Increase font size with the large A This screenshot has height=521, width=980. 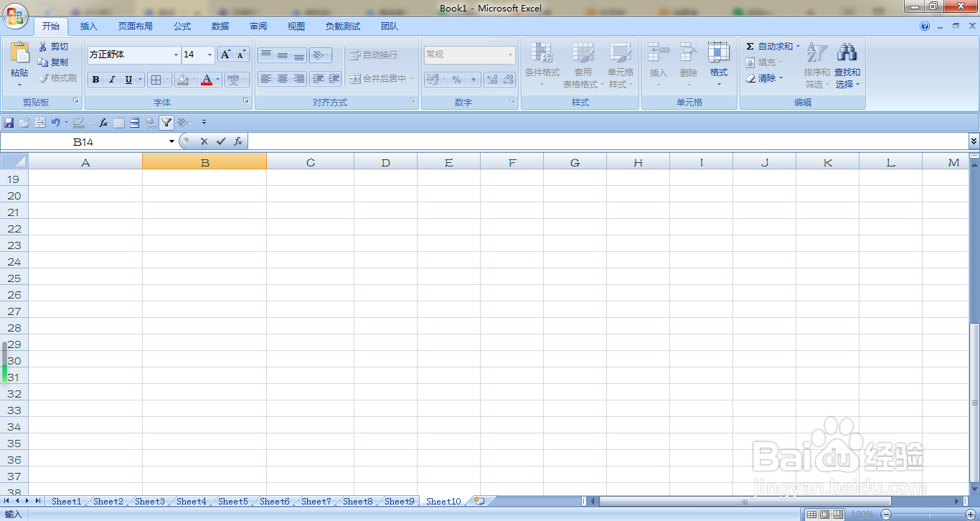point(225,55)
